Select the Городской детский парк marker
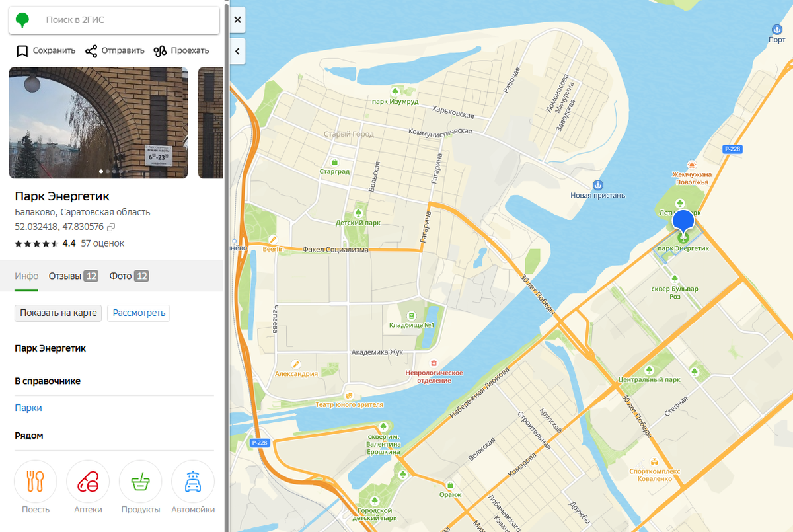 tap(375, 500)
